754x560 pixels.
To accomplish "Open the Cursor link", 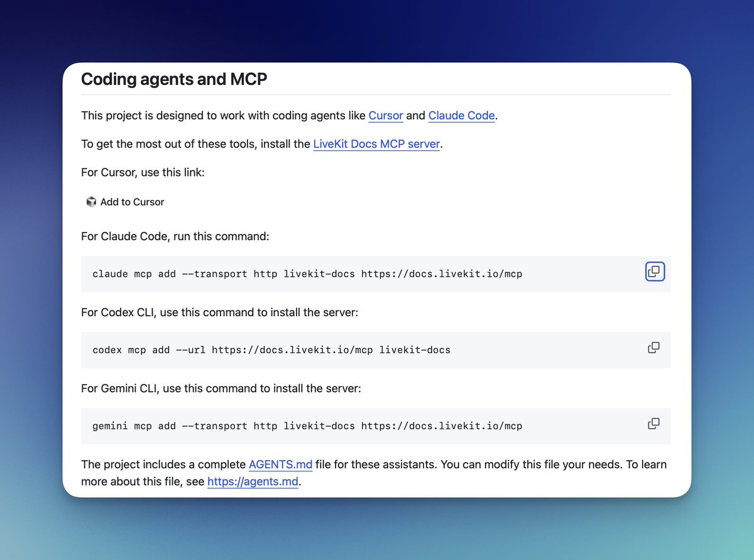I will 386,116.
